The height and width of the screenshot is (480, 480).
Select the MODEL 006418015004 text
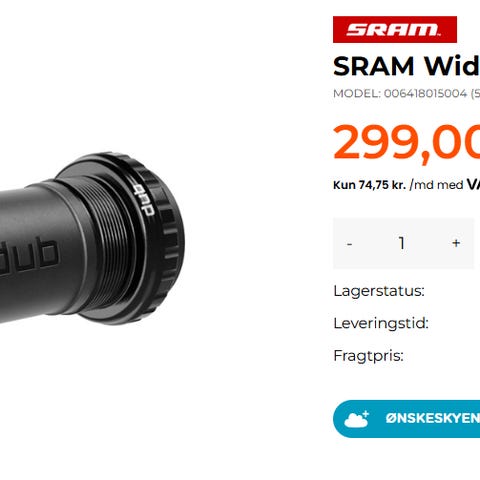click(406, 94)
